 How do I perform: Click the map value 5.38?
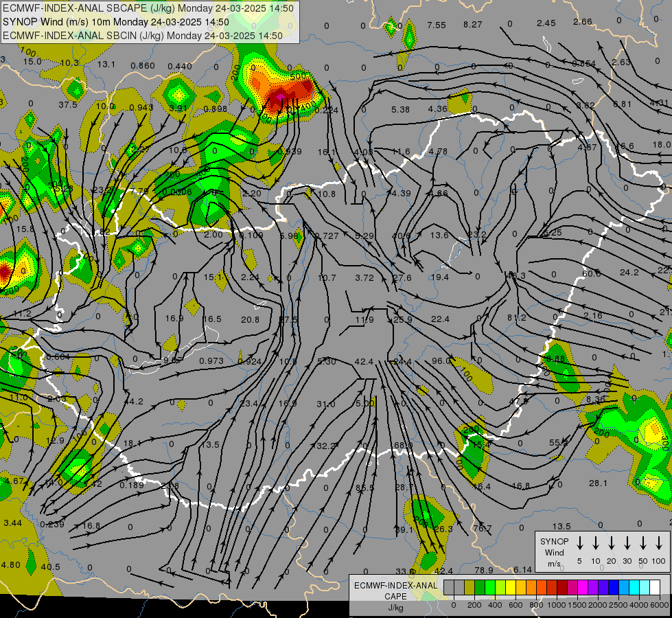[x=400, y=110]
